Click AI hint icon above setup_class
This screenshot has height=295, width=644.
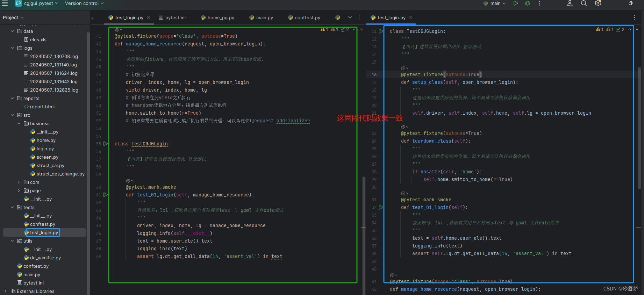(405, 68)
